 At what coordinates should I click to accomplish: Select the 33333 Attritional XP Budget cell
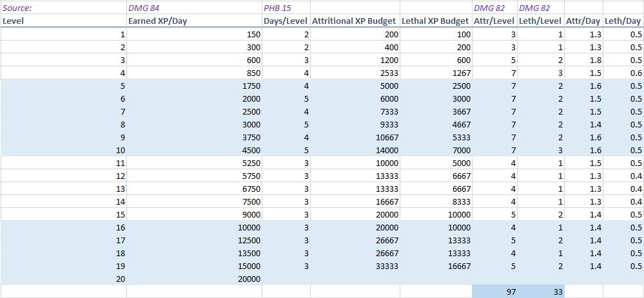(x=355, y=266)
